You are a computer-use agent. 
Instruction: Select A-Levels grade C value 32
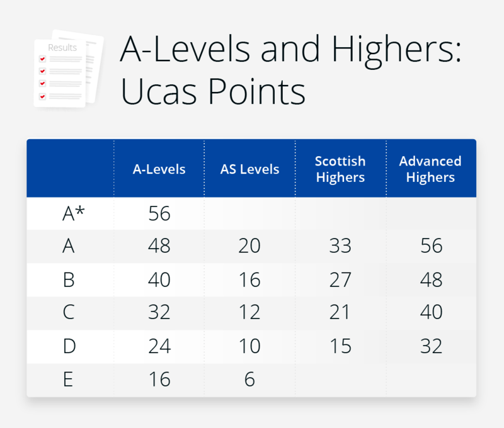click(x=159, y=312)
